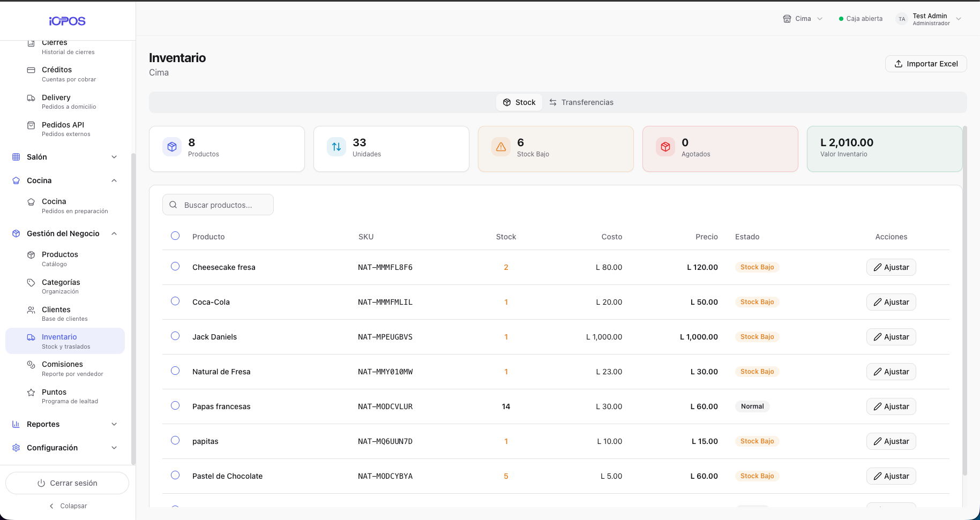Toggle the select-all circle in table header
The width and height of the screenshot is (980, 520).
[175, 236]
